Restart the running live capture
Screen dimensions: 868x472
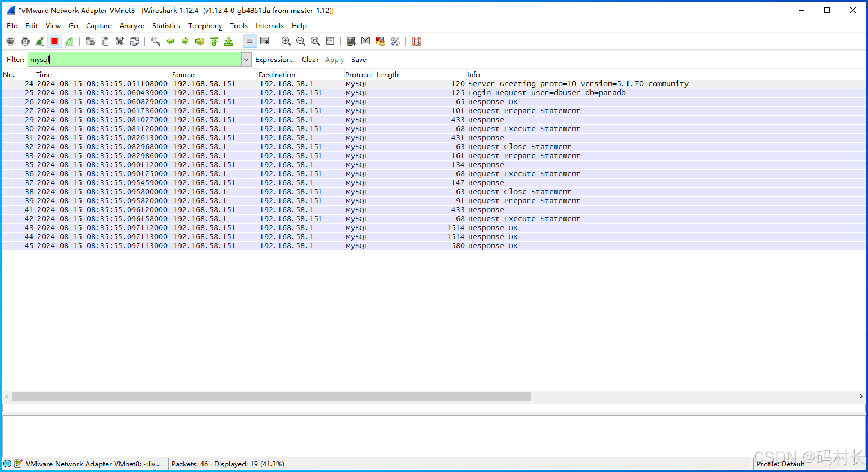69,41
